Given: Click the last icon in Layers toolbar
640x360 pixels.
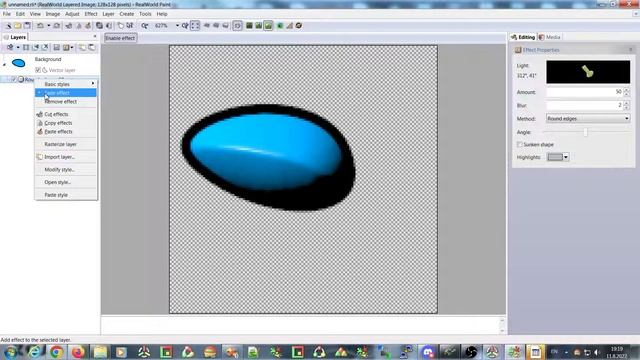Looking at the screenshot, I should pos(92,47).
